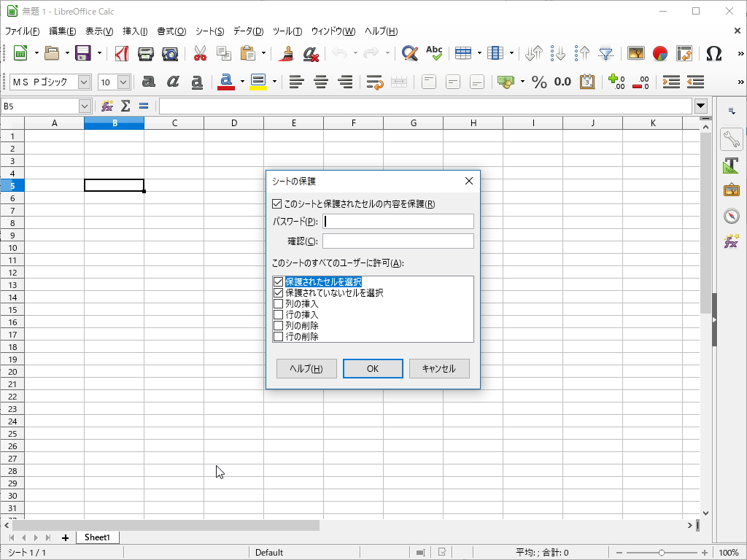Screen dimensions: 747x560
Task: Select the Sheet1 tab
Action: click(x=97, y=537)
